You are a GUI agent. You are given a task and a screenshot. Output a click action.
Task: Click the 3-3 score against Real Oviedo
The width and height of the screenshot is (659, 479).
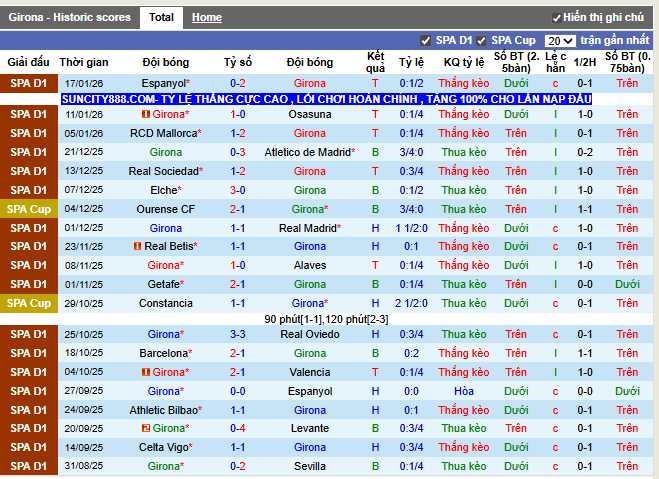(x=238, y=334)
